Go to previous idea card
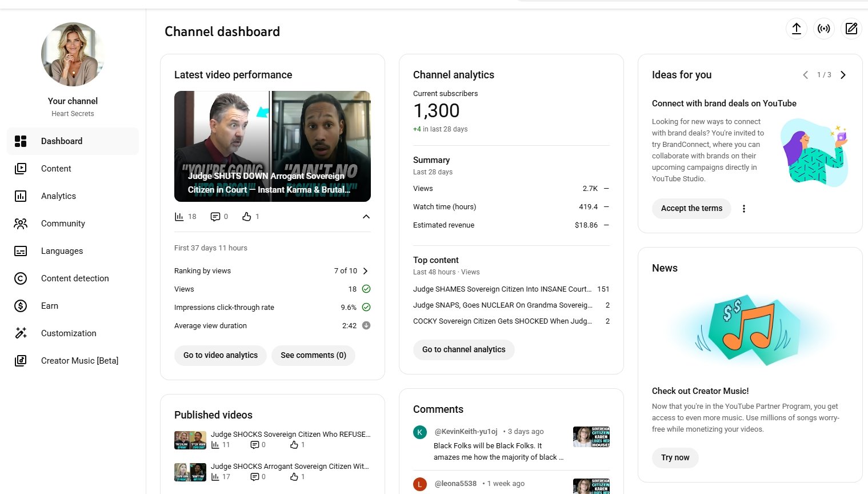 coord(805,75)
